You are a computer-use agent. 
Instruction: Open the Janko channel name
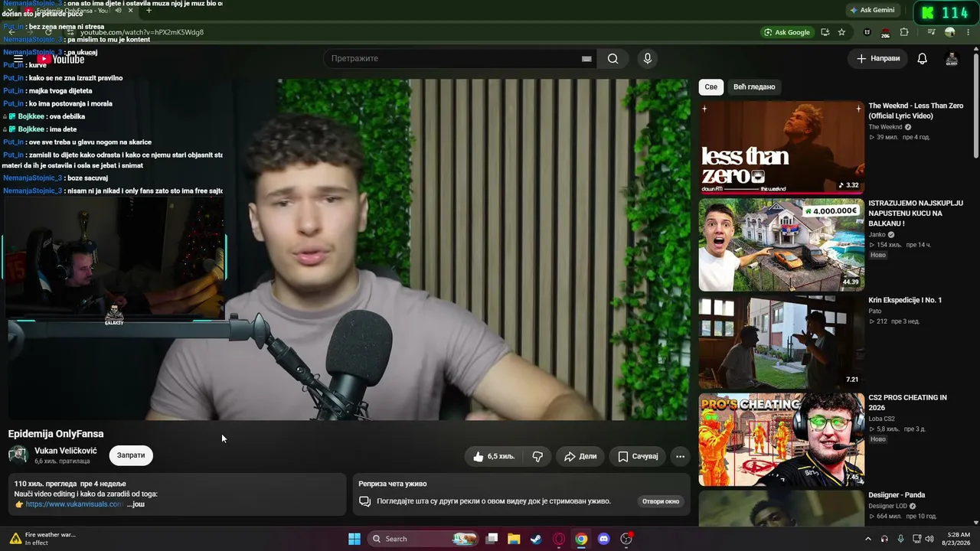[x=877, y=235]
